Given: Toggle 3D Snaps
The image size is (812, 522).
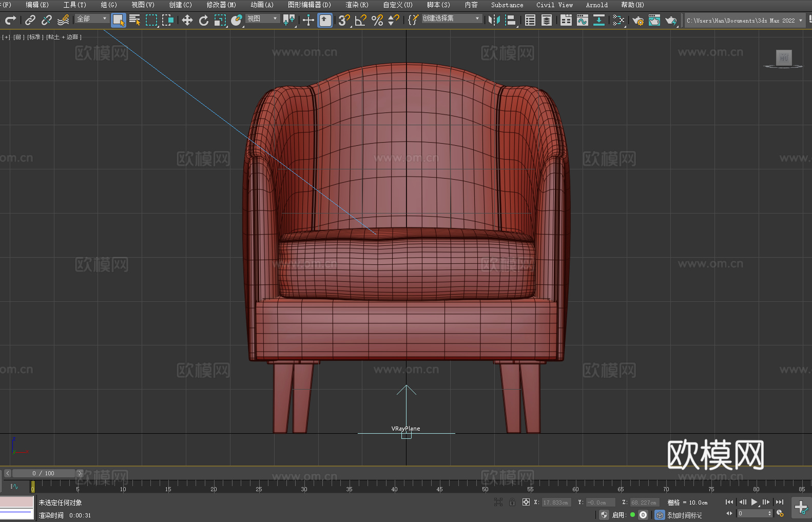Looking at the screenshot, I should [x=344, y=20].
